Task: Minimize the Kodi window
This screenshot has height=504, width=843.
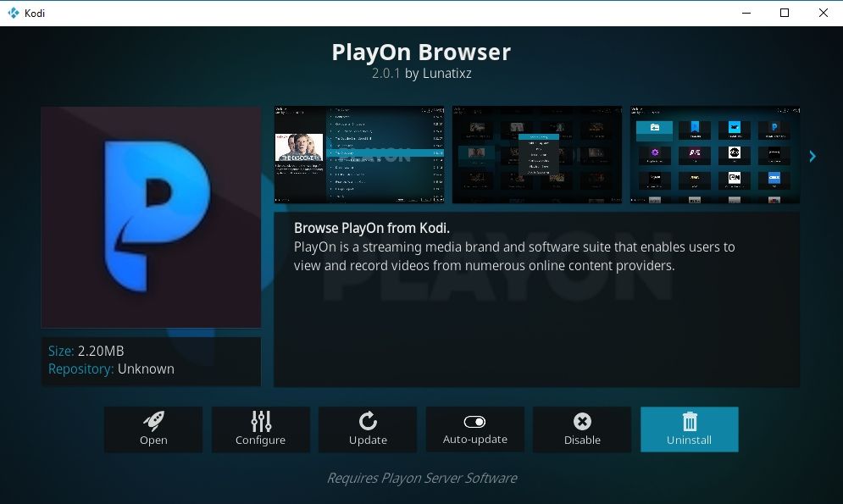Action: (x=746, y=13)
